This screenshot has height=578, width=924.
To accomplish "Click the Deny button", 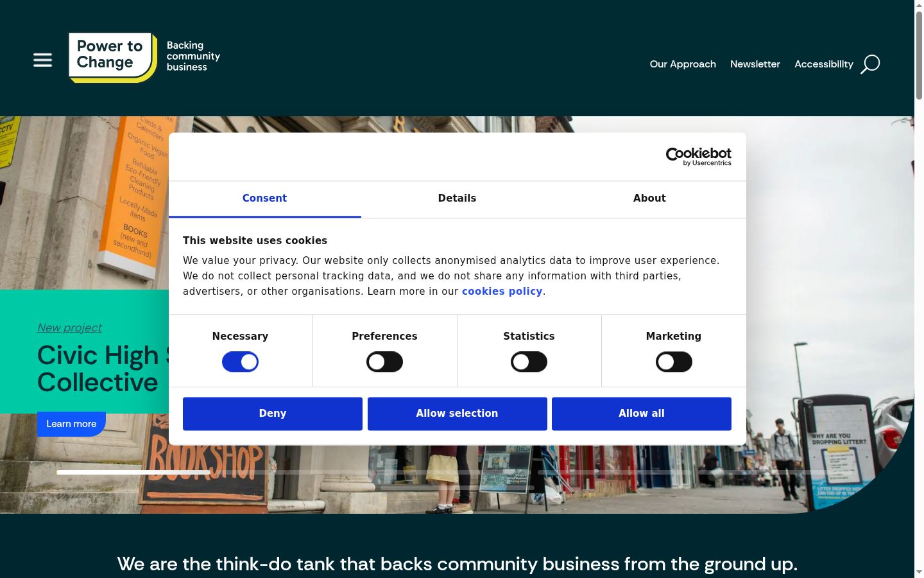I will (273, 414).
